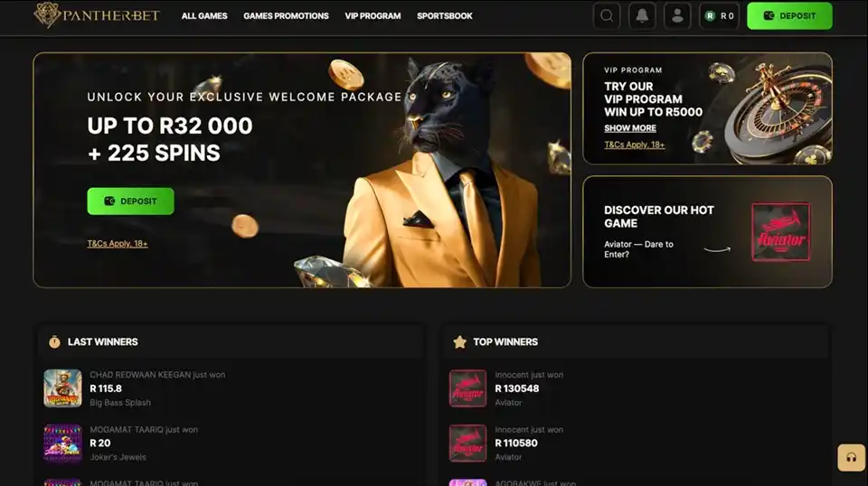Image resolution: width=868 pixels, height=486 pixels.
Task: Open the notifications bell icon
Action: tap(642, 16)
